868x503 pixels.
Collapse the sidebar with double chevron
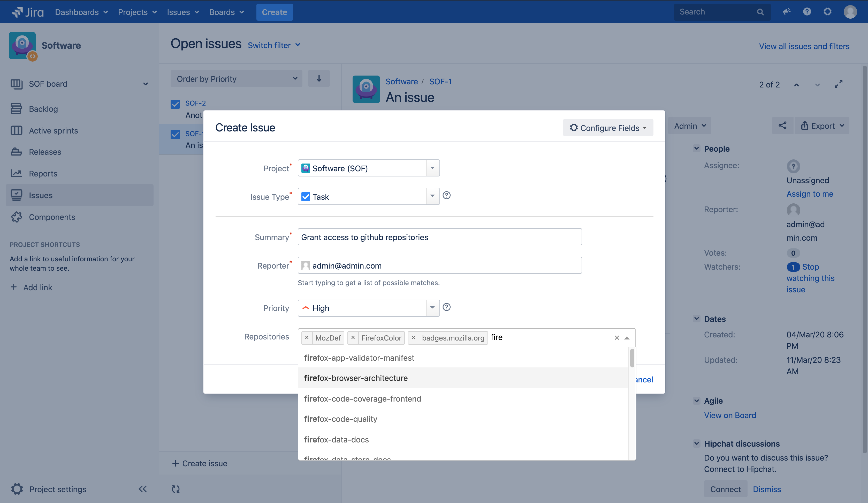tap(142, 489)
